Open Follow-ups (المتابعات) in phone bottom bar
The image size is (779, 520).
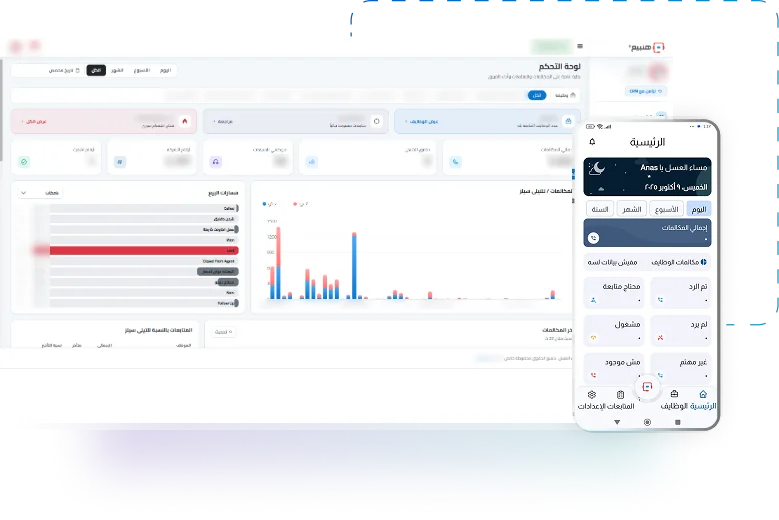click(620, 400)
